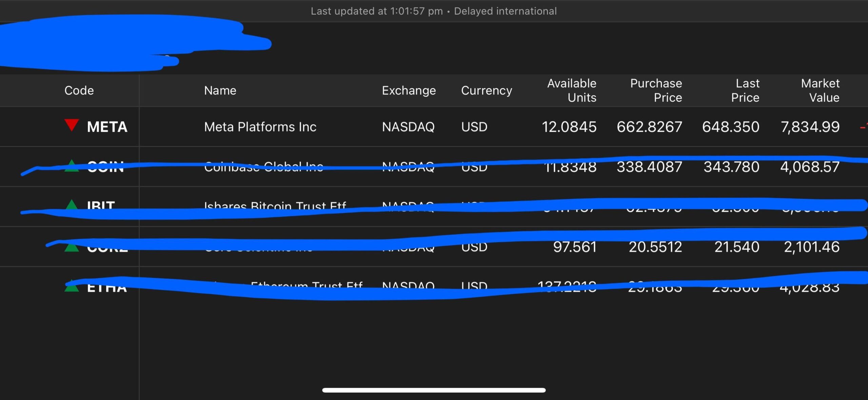Viewport: 868px width, 400px height.
Task: Click META market value 7,834.99
Action: point(810,127)
